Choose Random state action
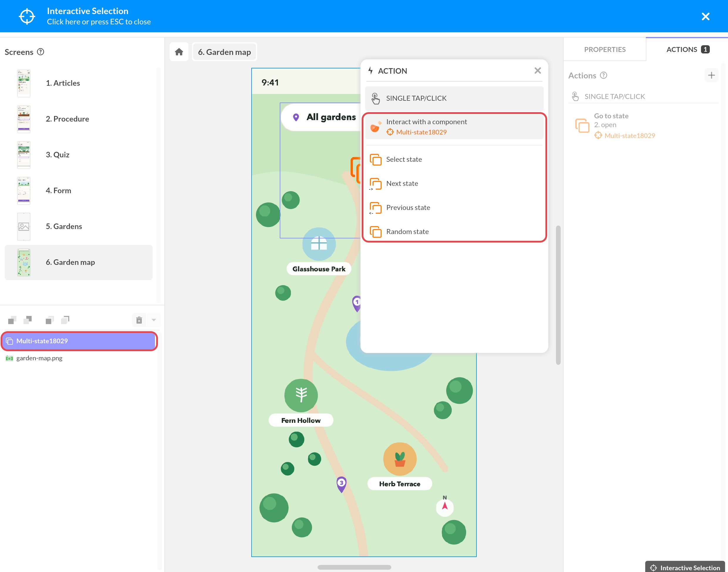The image size is (728, 572). 454,232
